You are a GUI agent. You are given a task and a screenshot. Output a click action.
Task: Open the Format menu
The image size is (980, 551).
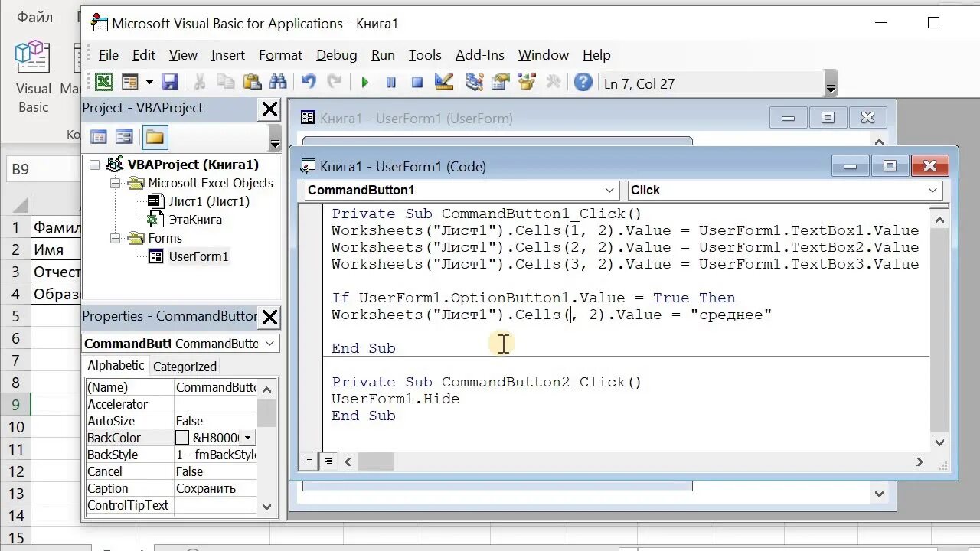pyautogui.click(x=280, y=55)
